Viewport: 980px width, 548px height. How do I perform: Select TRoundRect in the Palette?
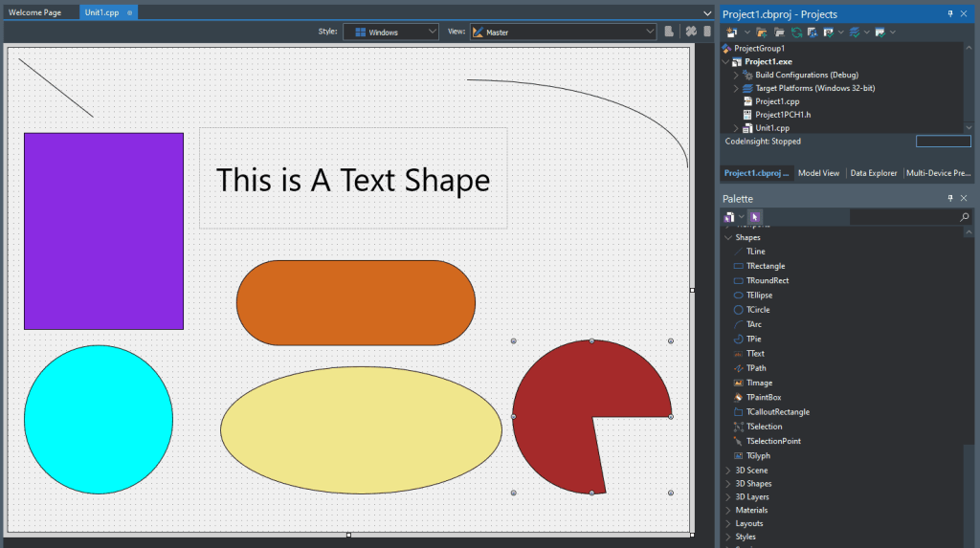coord(767,280)
